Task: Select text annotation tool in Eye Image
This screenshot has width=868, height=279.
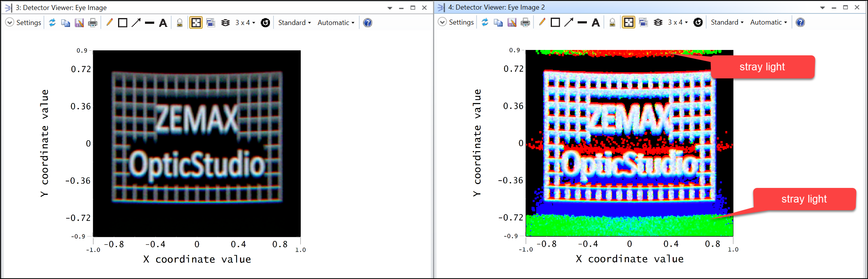Action: pos(163,23)
